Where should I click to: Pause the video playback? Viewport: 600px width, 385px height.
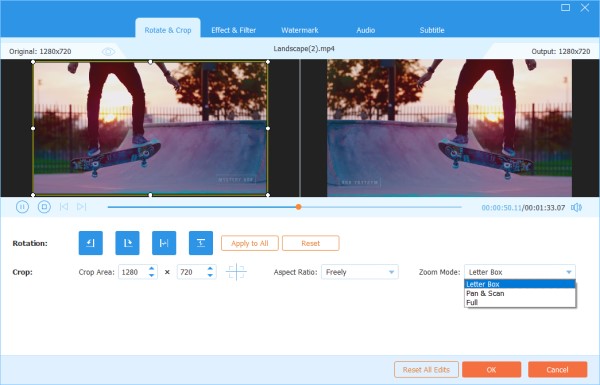22,207
